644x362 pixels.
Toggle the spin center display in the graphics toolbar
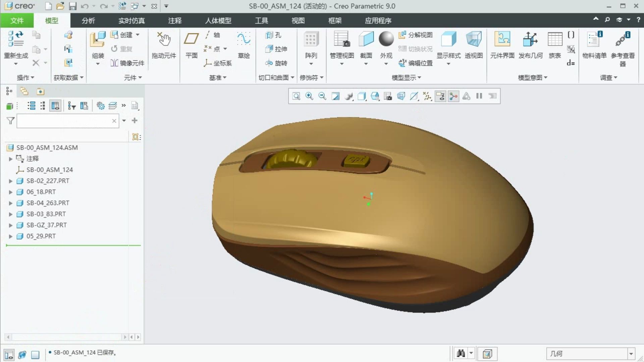(453, 97)
